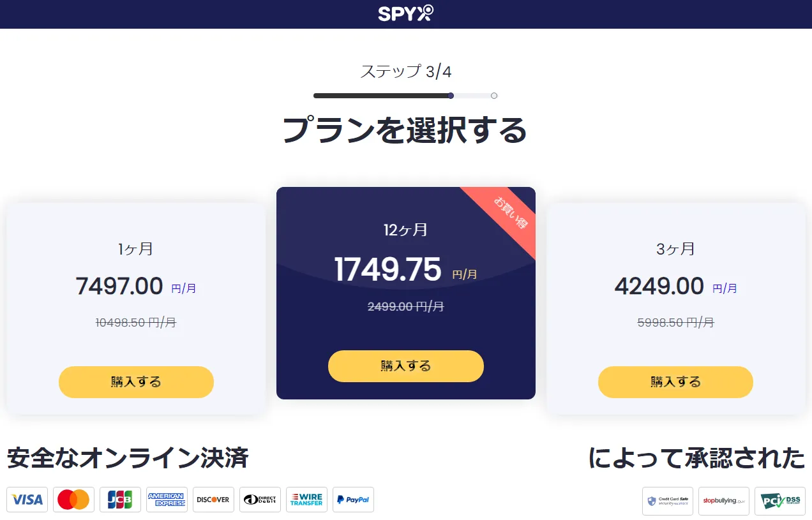Click the Wire Transfer payment icon
812x520 pixels.
pyautogui.click(x=306, y=500)
